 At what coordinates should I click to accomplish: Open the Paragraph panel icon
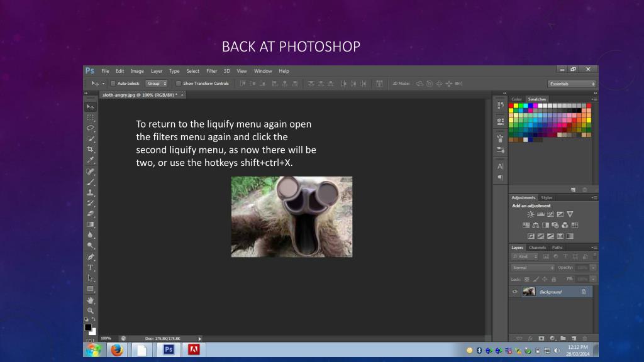click(500, 177)
